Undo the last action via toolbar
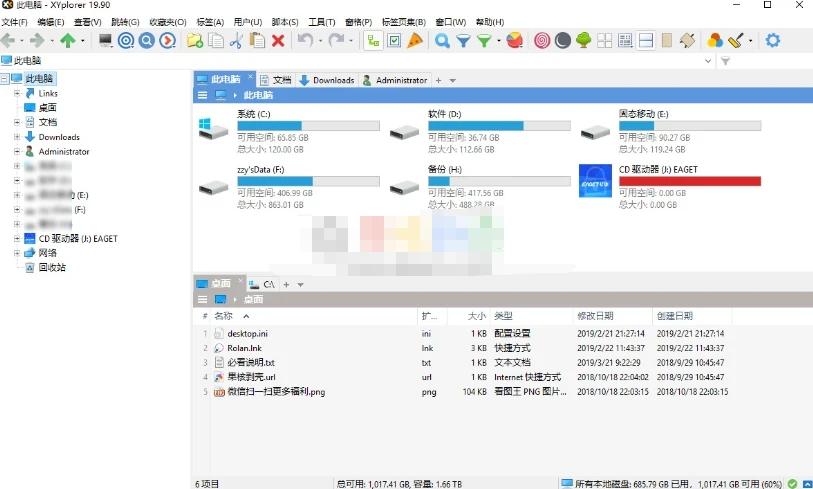Screen dimensions: 813x489 pyautogui.click(x=305, y=39)
